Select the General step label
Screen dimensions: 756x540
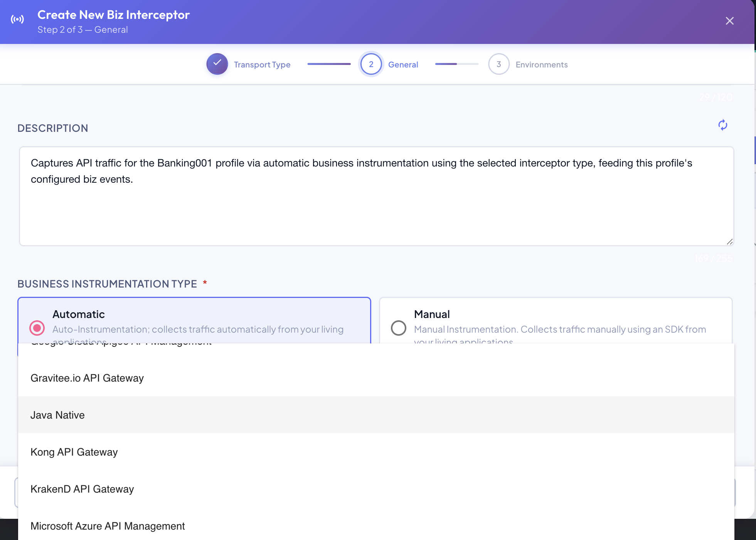tap(403, 64)
